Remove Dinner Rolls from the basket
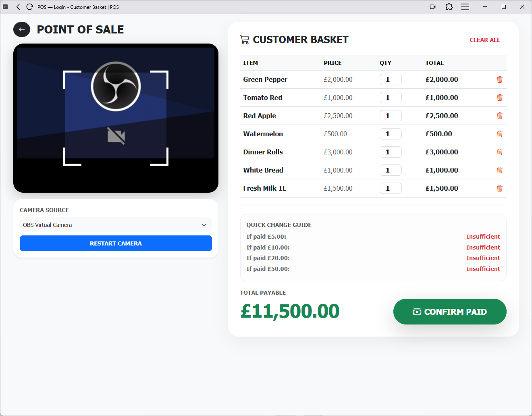This screenshot has height=416, width=532. [499, 152]
